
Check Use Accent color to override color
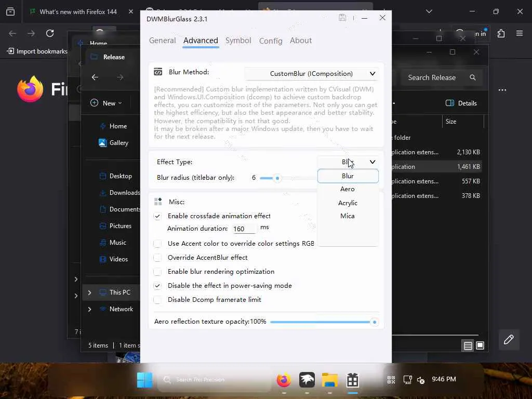coord(157,244)
